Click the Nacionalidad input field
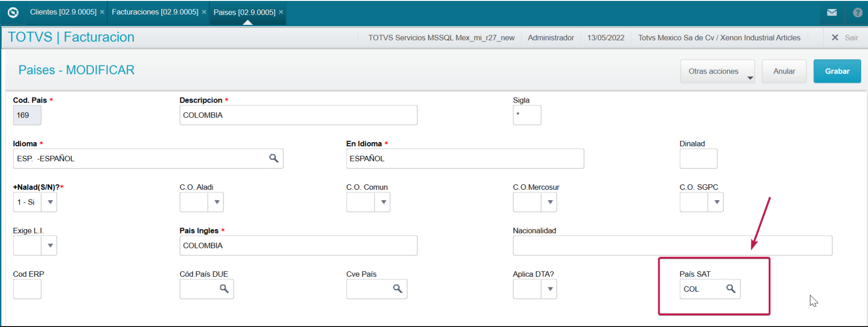The height and width of the screenshot is (327, 868). [672, 246]
